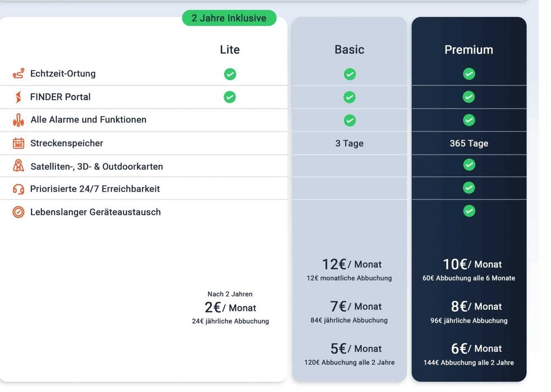551x392 pixels.
Task: Click the Lebenslanger Geräteaustausch badge icon
Action: click(x=18, y=212)
